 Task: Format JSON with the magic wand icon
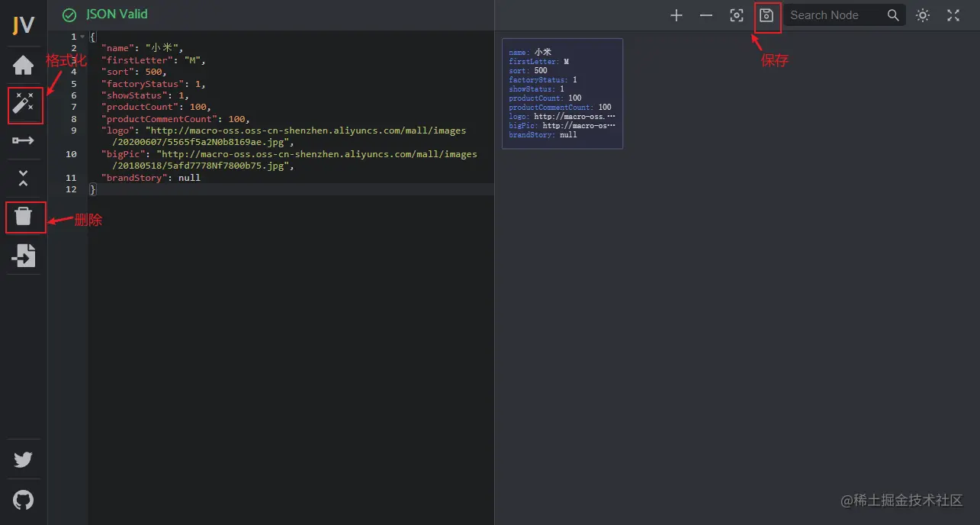24,103
